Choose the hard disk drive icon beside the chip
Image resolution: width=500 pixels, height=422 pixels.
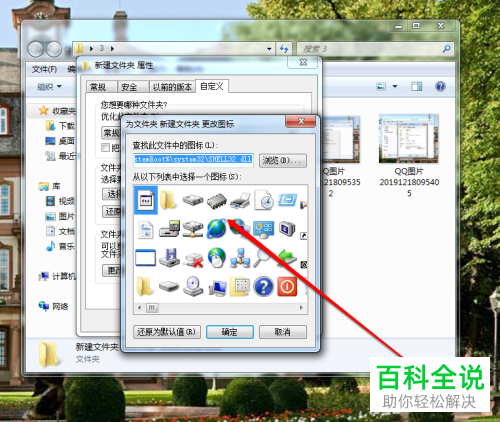pos(193,201)
